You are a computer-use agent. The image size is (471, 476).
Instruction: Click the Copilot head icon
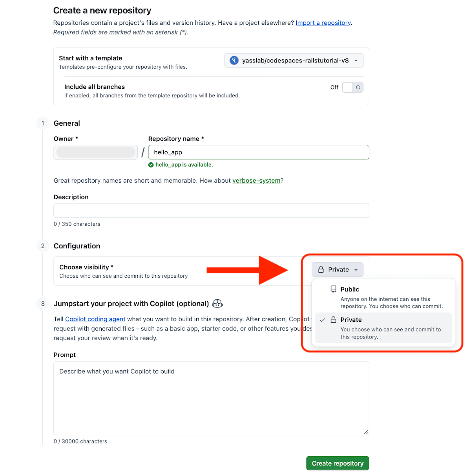click(x=217, y=303)
